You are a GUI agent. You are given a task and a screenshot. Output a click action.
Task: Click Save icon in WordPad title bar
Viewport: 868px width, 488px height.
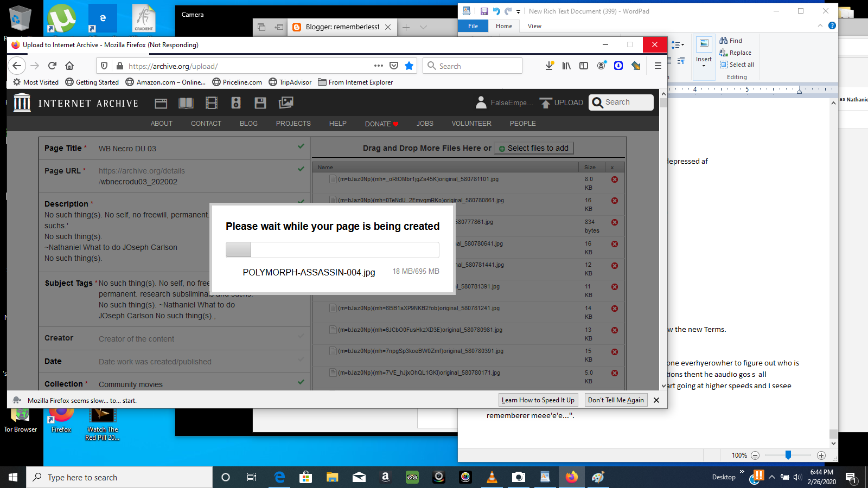pyautogui.click(x=484, y=11)
